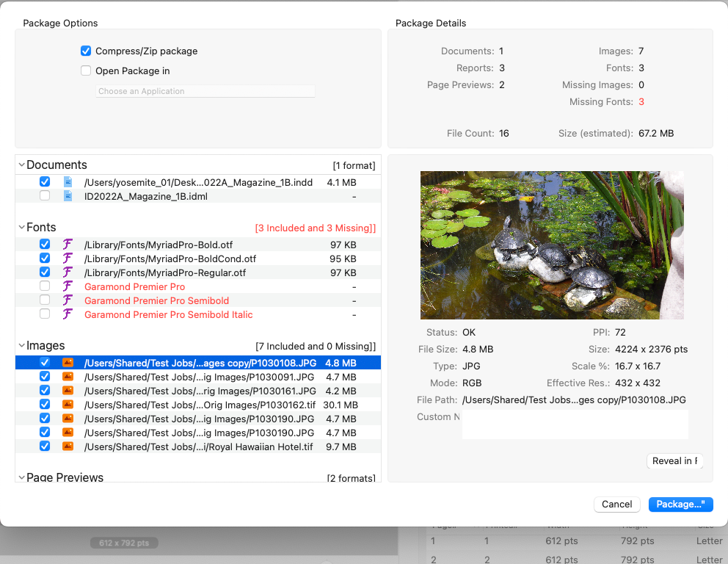This screenshot has height=564, width=728.
Task: Uncheck the MyriadPro-BoldCond.otf checkbox
Action: 45,258
